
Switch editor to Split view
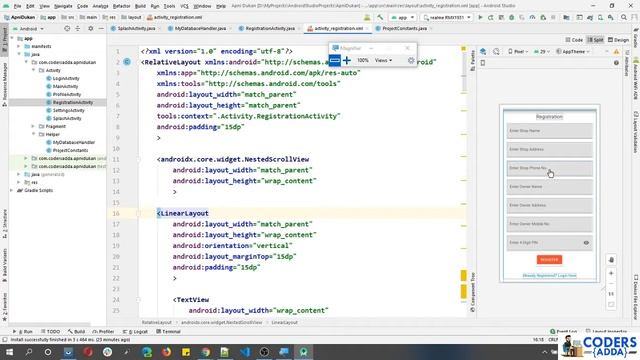click(x=596, y=40)
